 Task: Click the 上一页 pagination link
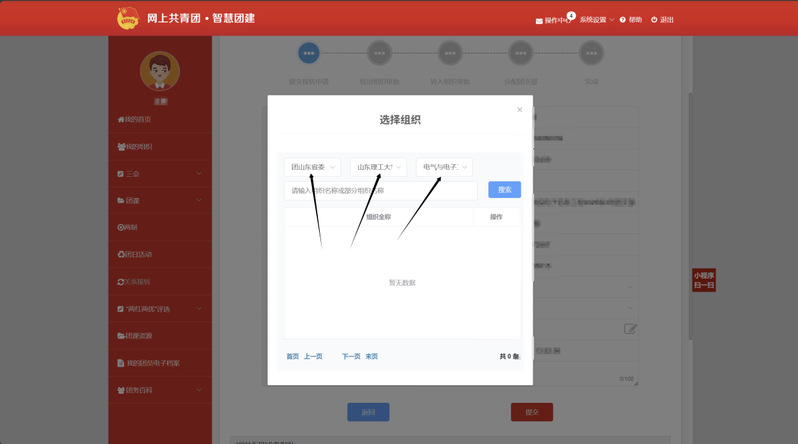pos(313,356)
